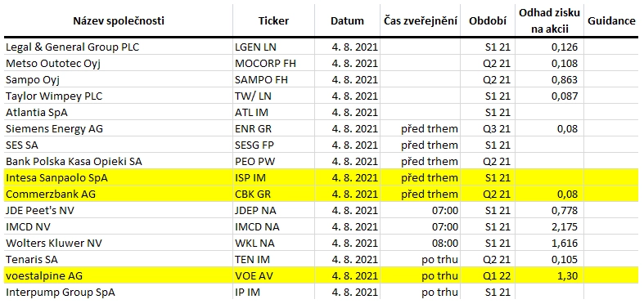Select the Guidance column header
644x304 pixels.
click(611, 21)
